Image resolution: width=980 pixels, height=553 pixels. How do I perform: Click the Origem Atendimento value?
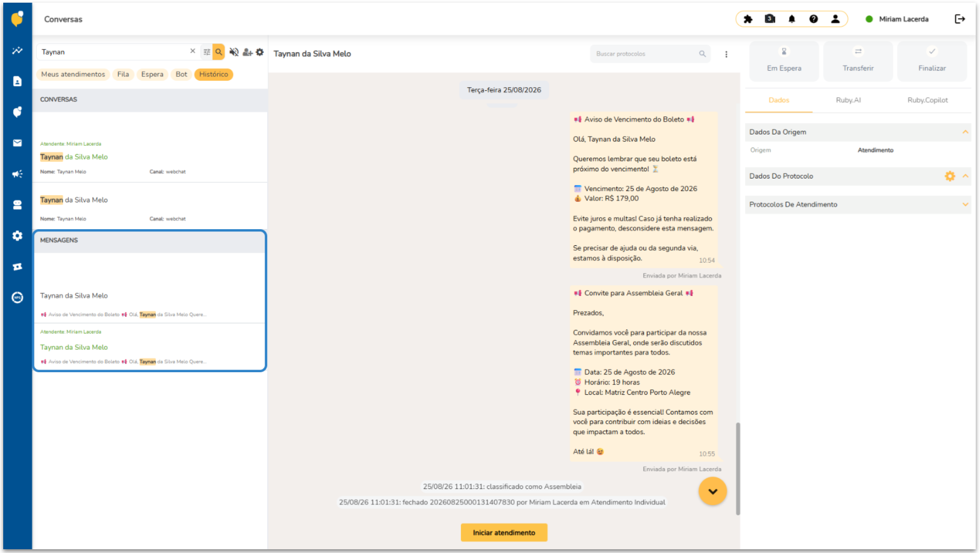click(x=875, y=150)
